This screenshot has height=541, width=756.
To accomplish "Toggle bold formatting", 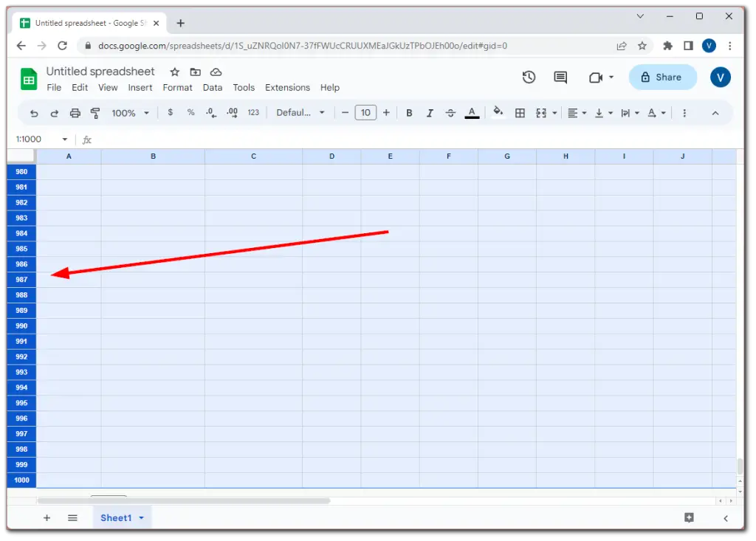I will tap(409, 112).
